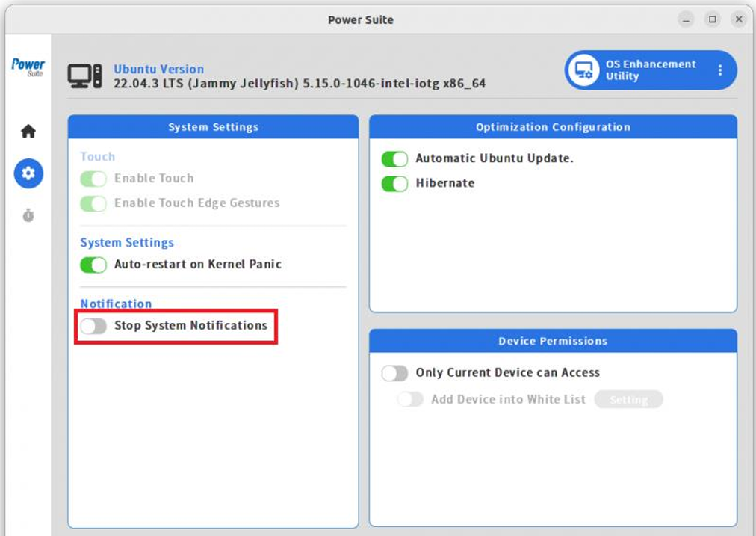The image size is (756, 536).
Task: Open the three-dot menu in OS Enhancement Utility
Action: click(720, 70)
